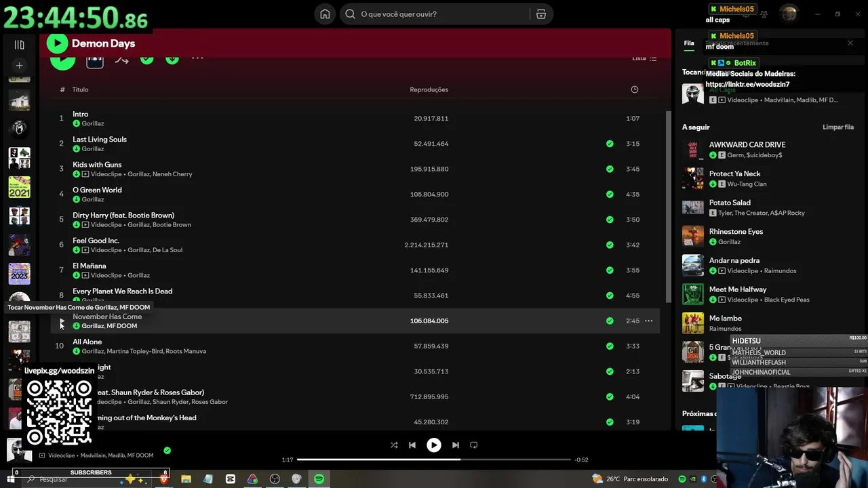The image size is (868, 488).
Task: Skip to previous track icon
Action: tap(412, 445)
